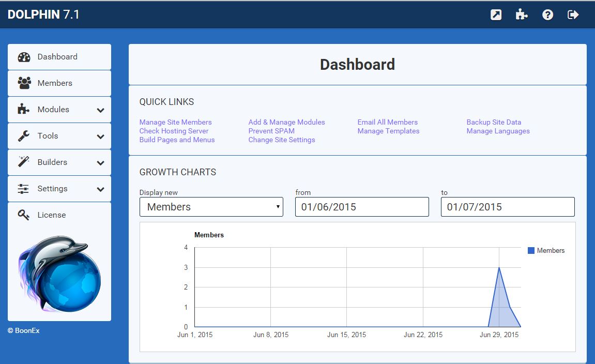Click the help question mark icon
Image resolution: width=595 pixels, height=364 pixels.
coord(547,15)
